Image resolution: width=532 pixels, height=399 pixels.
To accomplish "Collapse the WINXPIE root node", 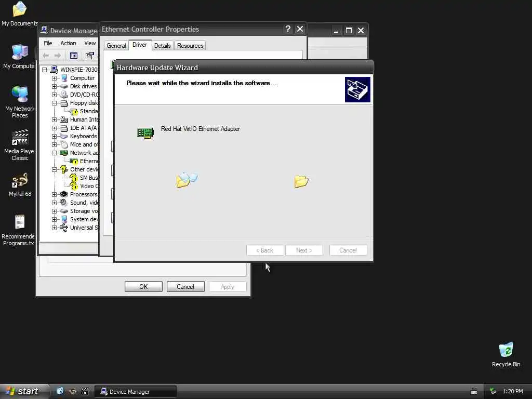I will (x=45, y=70).
